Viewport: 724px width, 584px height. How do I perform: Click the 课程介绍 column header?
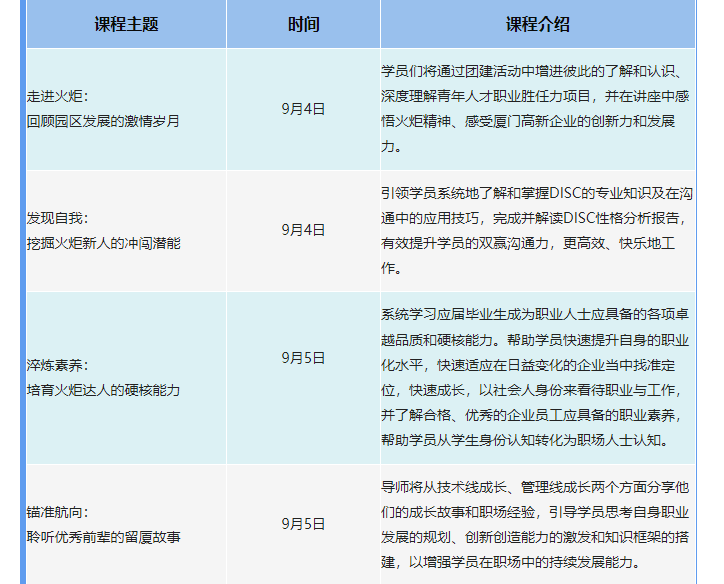click(537, 25)
